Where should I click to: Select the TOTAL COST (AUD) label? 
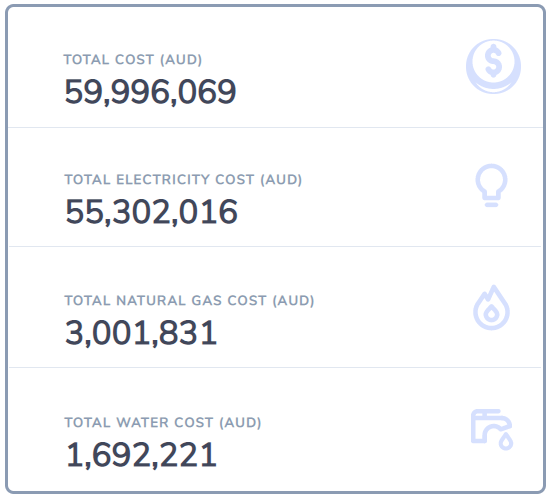pyautogui.click(x=133, y=60)
